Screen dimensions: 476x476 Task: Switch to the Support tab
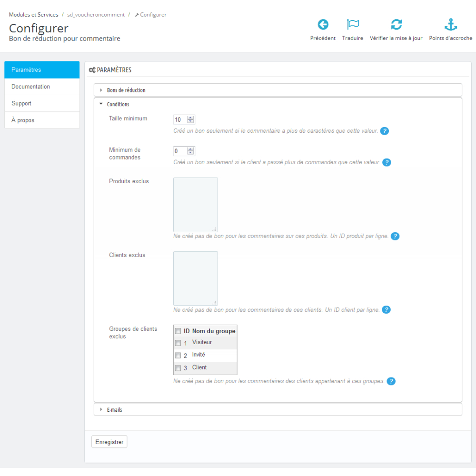(42, 103)
